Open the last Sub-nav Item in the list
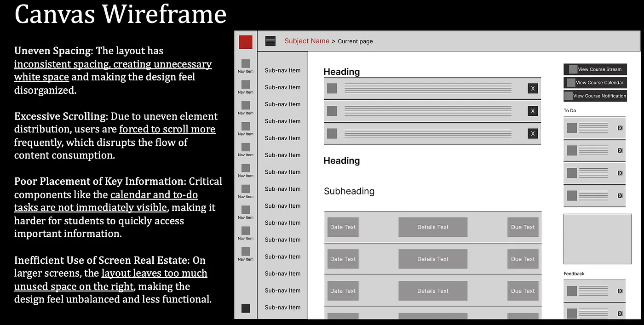The width and height of the screenshot is (644, 325). pyautogui.click(x=282, y=308)
